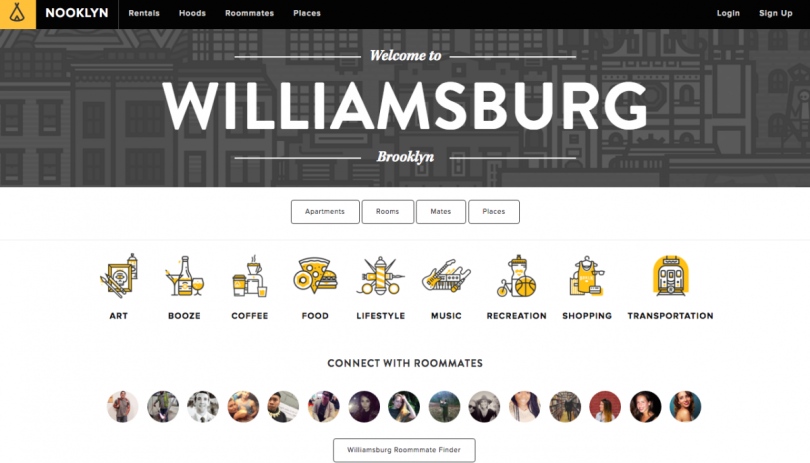Open the Williamsburg Roommate Finder button
This screenshot has height=463, width=810.
click(404, 450)
